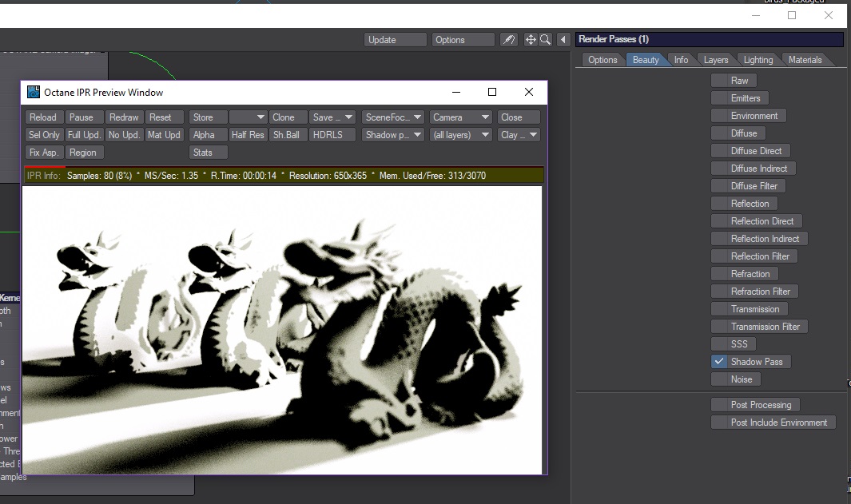Enable the Refraction pass

tap(719, 274)
